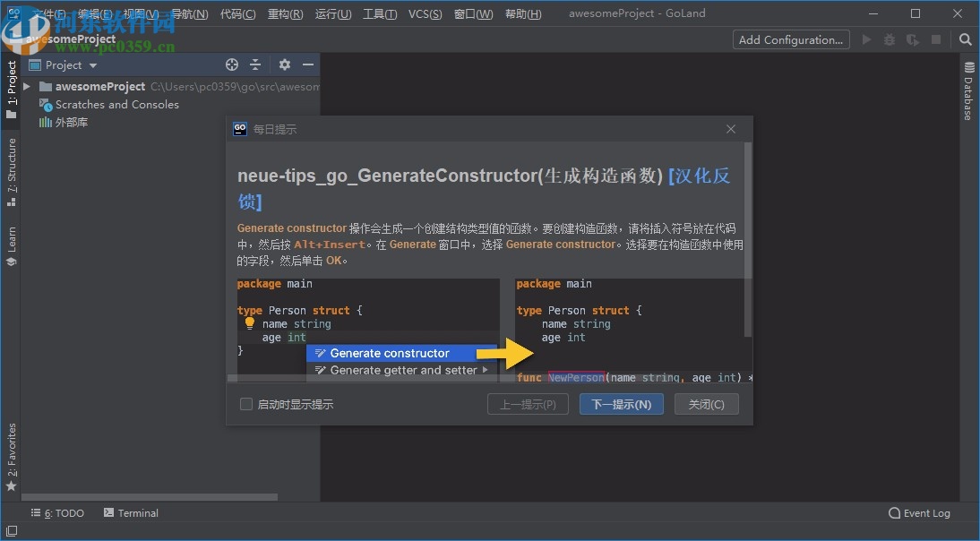Select opened file with the crosshair icon

pos(231,64)
